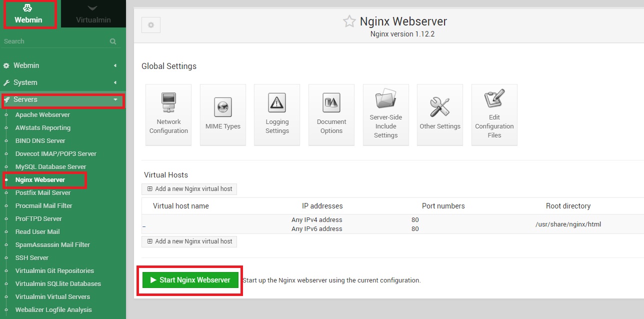Click Start Nginx Webserver button
This screenshot has height=319, width=644.
[x=190, y=280]
